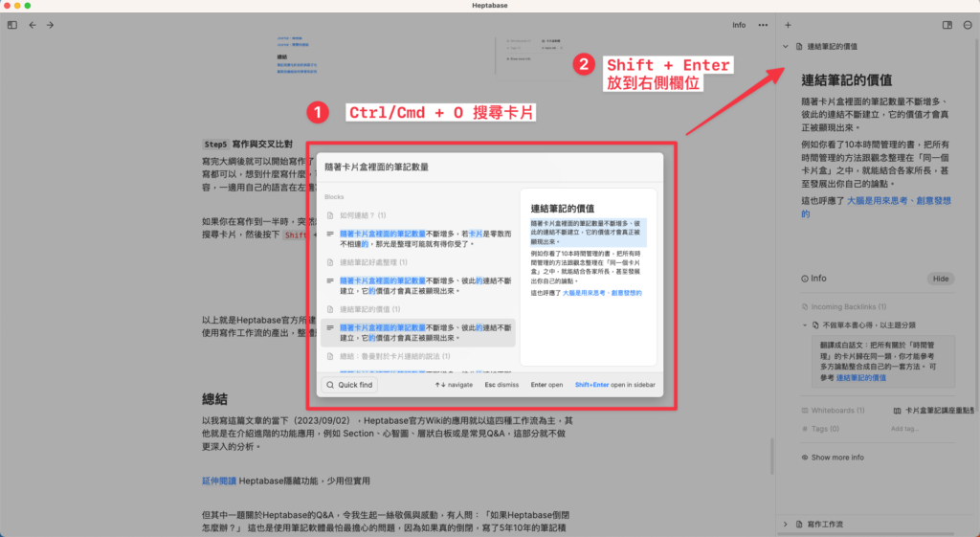Collapse the 不做單本書心得 backlink entry
The width and height of the screenshot is (980, 537).
point(805,325)
